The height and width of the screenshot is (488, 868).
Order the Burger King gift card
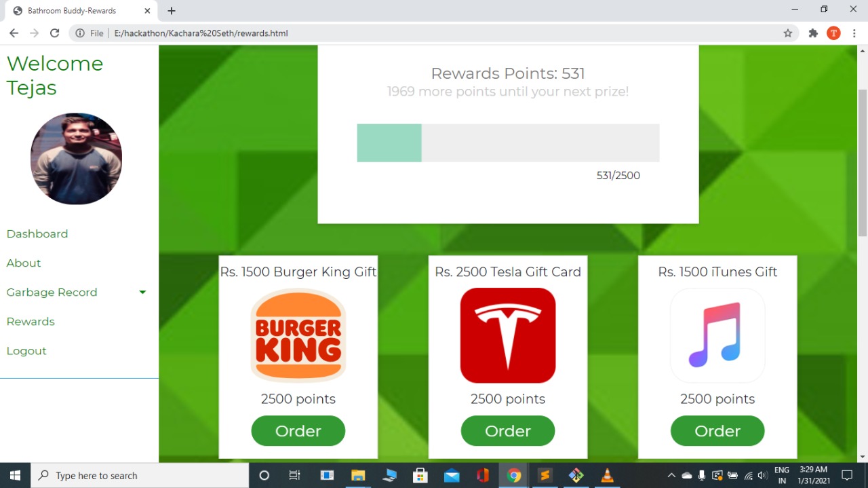click(298, 431)
